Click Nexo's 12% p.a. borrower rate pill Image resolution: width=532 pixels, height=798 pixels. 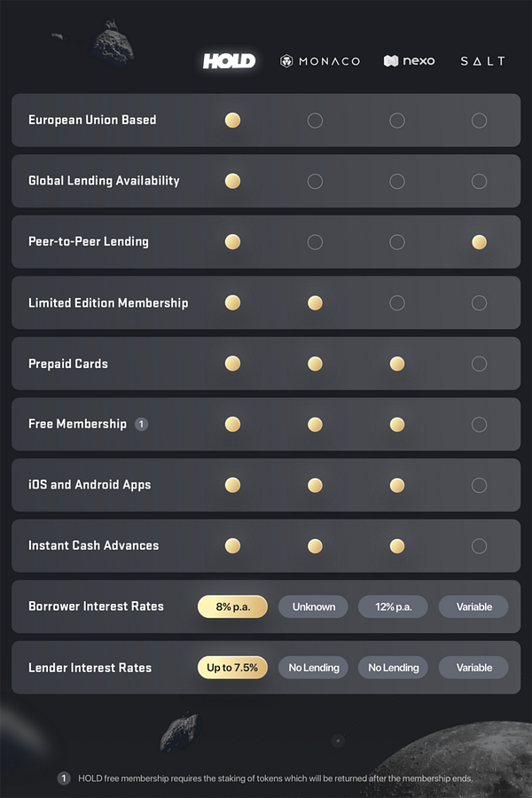point(393,606)
